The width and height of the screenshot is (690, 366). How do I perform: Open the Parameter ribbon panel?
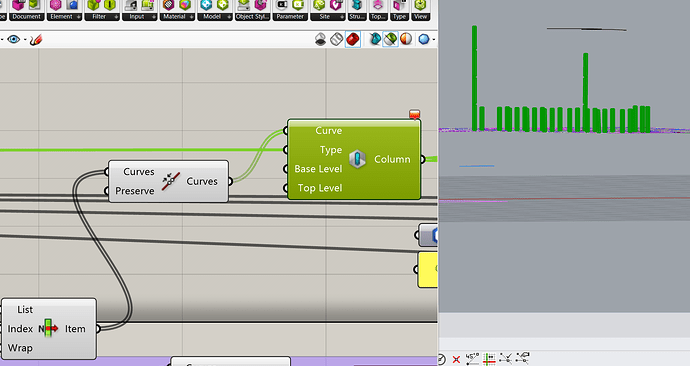click(x=290, y=17)
